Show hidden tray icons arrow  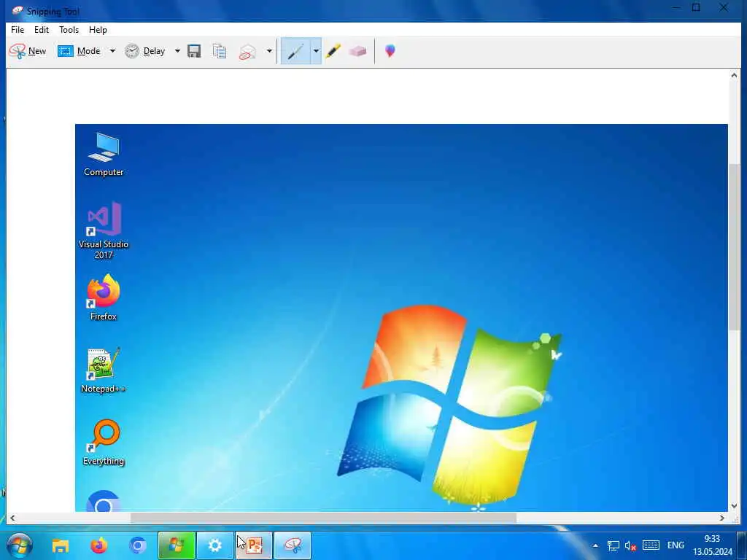(x=595, y=545)
